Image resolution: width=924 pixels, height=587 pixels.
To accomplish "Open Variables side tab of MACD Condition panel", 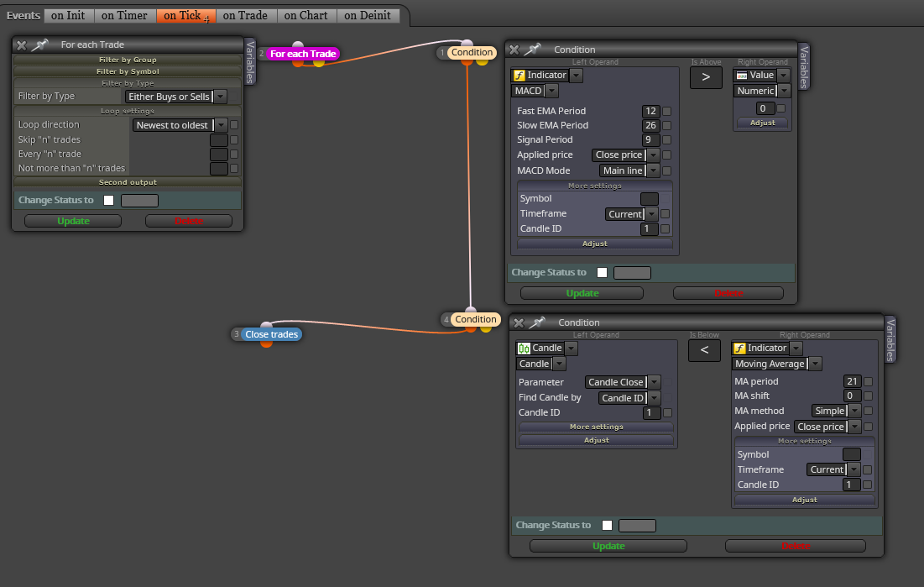I will pos(803,66).
